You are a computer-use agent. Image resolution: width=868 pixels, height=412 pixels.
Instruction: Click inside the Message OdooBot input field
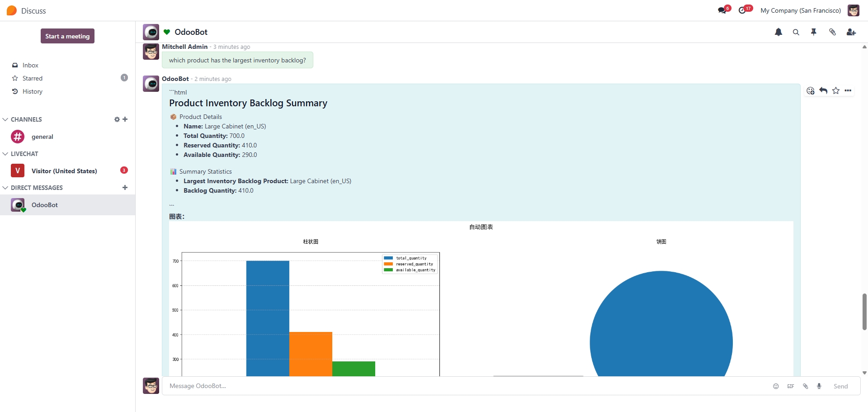466,386
